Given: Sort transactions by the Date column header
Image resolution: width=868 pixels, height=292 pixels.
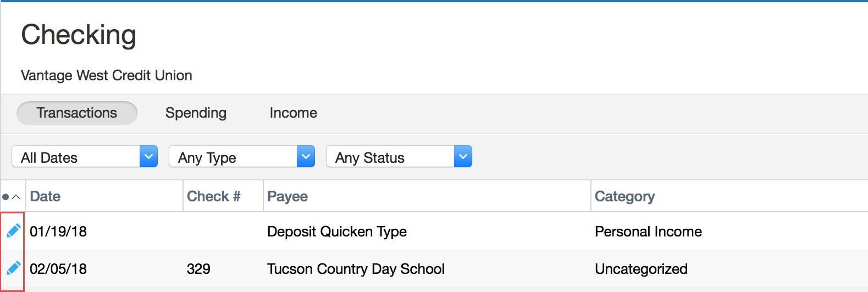Looking at the screenshot, I should (x=45, y=196).
